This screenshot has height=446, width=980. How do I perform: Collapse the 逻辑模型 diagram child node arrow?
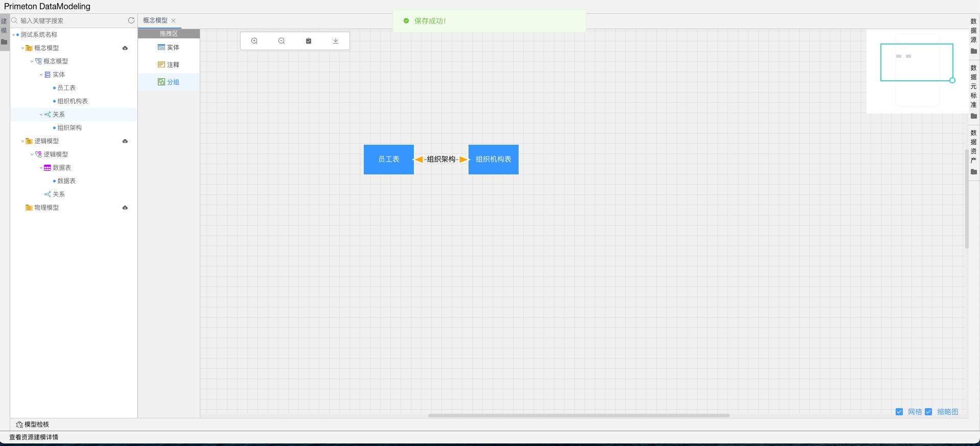tap(32, 154)
